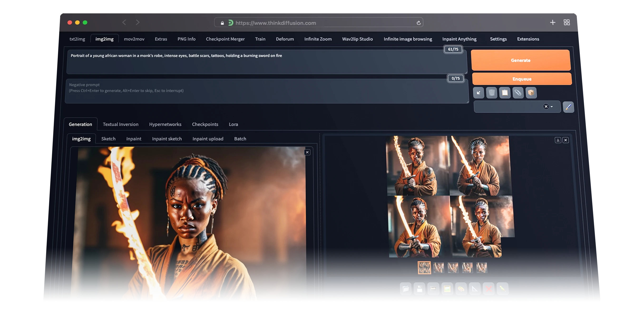Open Checkpoints panel tab
This screenshot has width=644, height=315.
pyautogui.click(x=205, y=124)
